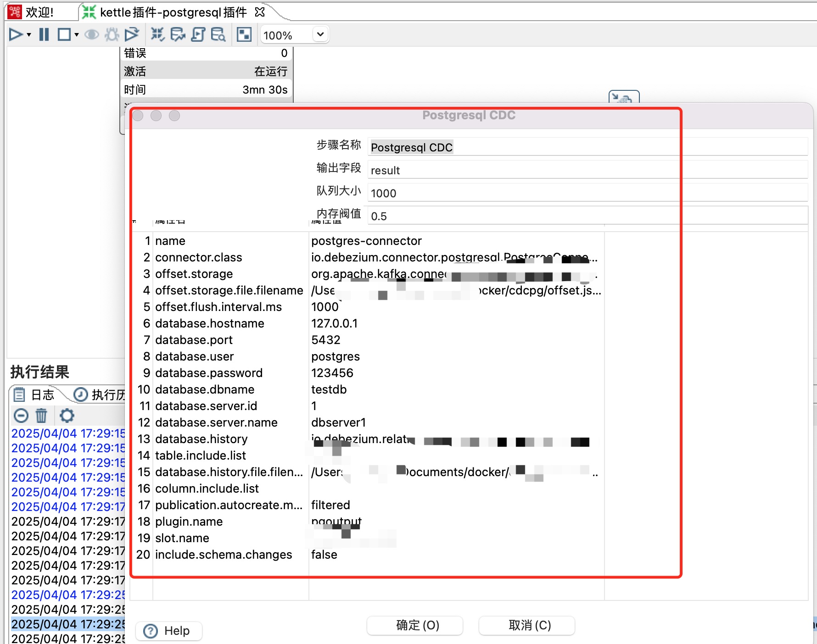The image size is (817, 644).
Task: Open log settings gear icon
Action: (67, 416)
